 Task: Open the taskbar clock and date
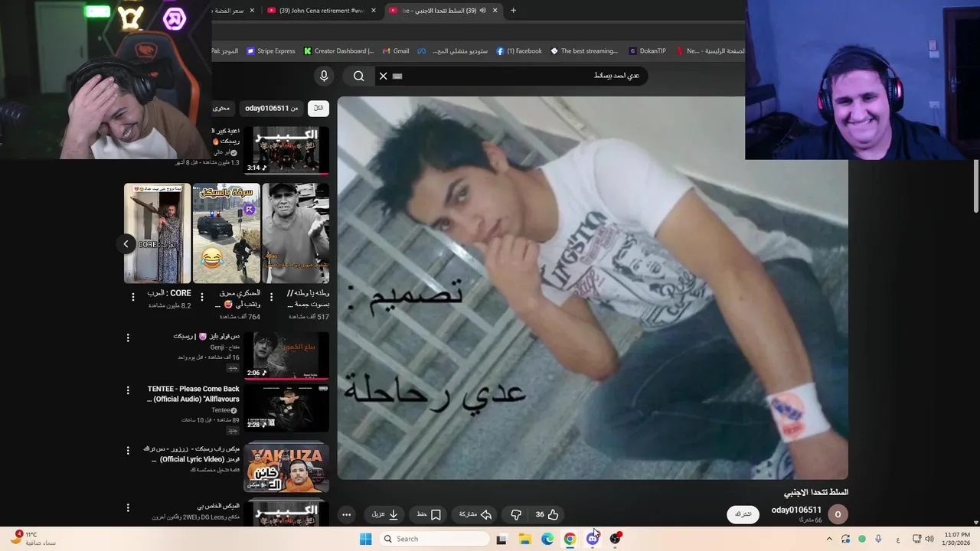(956, 539)
